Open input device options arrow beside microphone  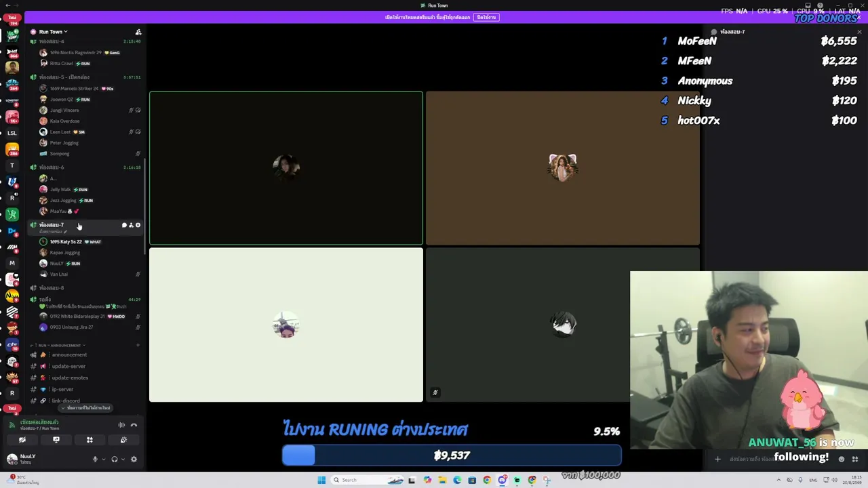pyautogui.click(x=104, y=460)
